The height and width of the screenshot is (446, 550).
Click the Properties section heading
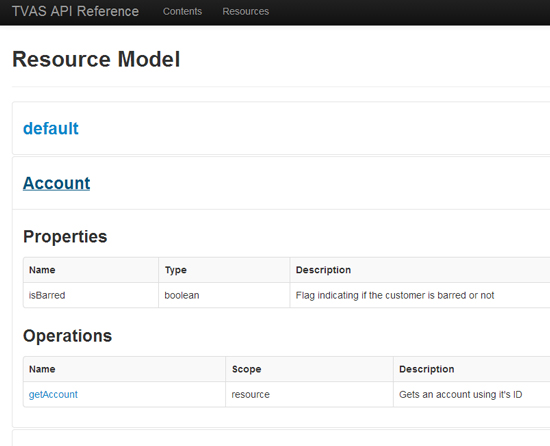(x=65, y=236)
